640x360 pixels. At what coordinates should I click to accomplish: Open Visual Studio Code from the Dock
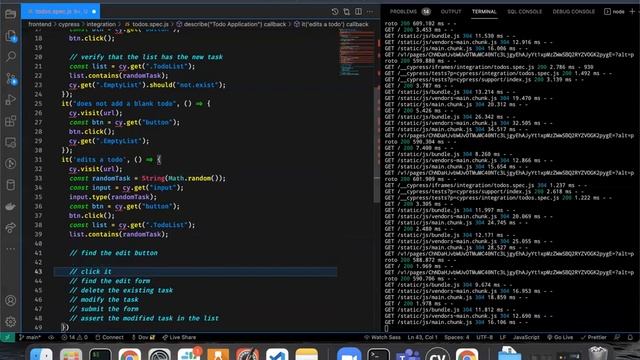277,354
